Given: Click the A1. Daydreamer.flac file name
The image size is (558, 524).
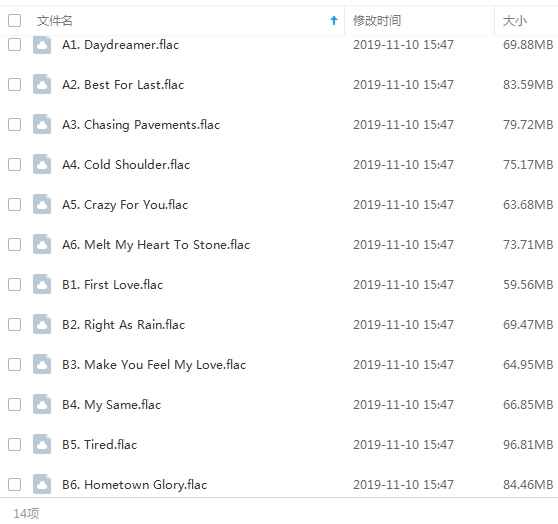Looking at the screenshot, I should tap(120, 45).
